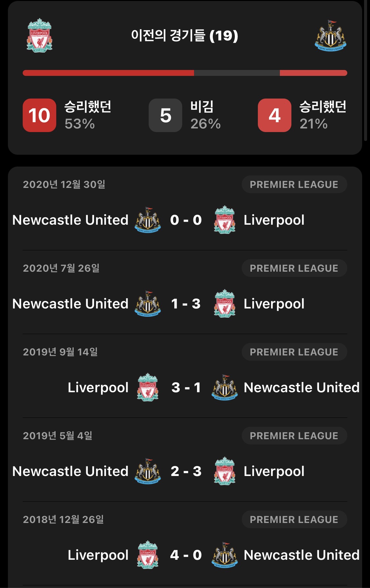This screenshot has height=588, width=370.
Task: Tap Liverpool crest in the 14 September 2019 match
Action: click(148, 387)
